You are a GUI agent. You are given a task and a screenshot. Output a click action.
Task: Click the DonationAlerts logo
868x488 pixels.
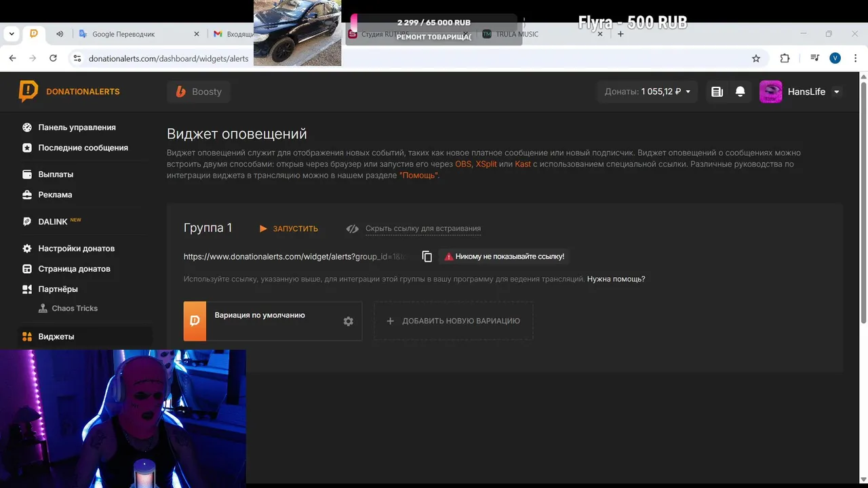[x=69, y=91]
